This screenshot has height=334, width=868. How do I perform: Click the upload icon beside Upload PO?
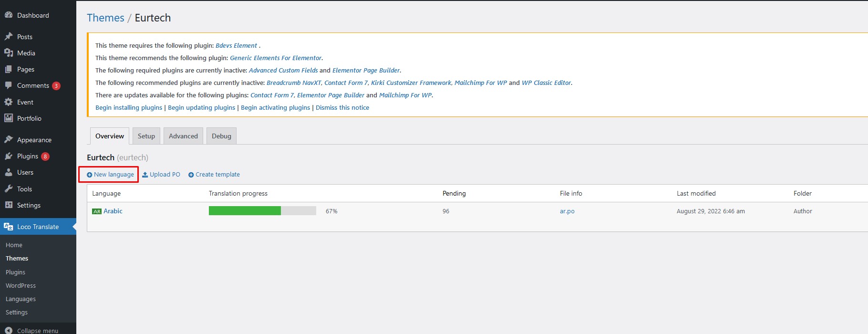tap(145, 175)
